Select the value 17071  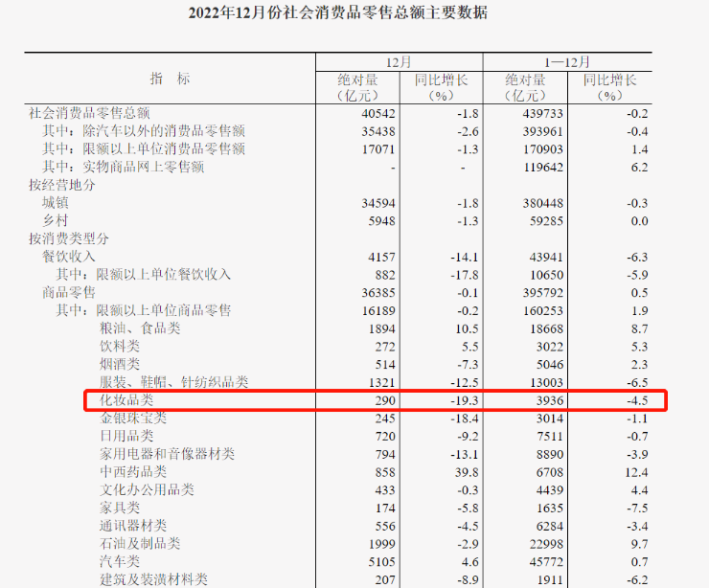point(378,149)
